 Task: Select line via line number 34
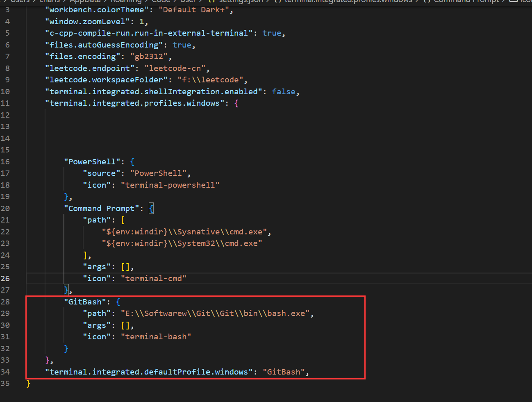[x=5, y=372]
